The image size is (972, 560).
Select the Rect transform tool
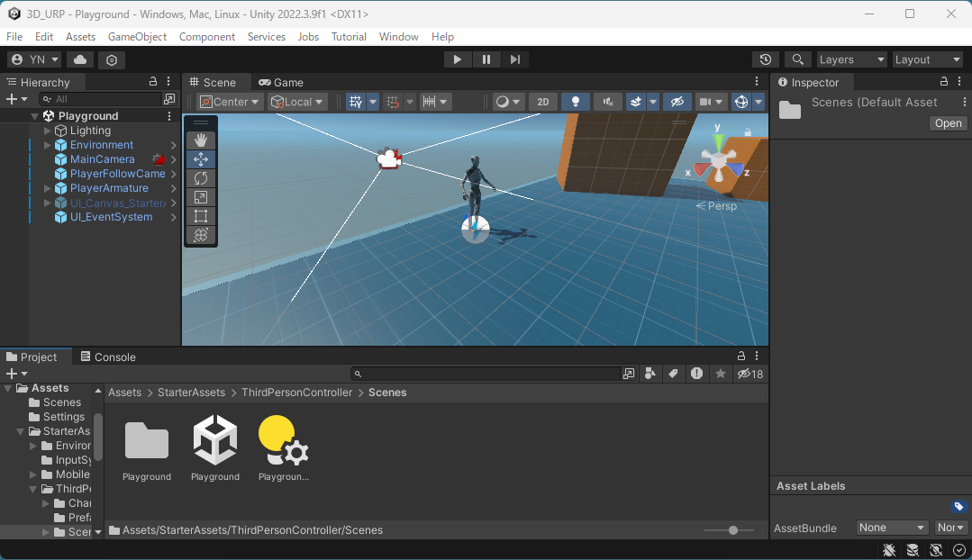(x=201, y=216)
